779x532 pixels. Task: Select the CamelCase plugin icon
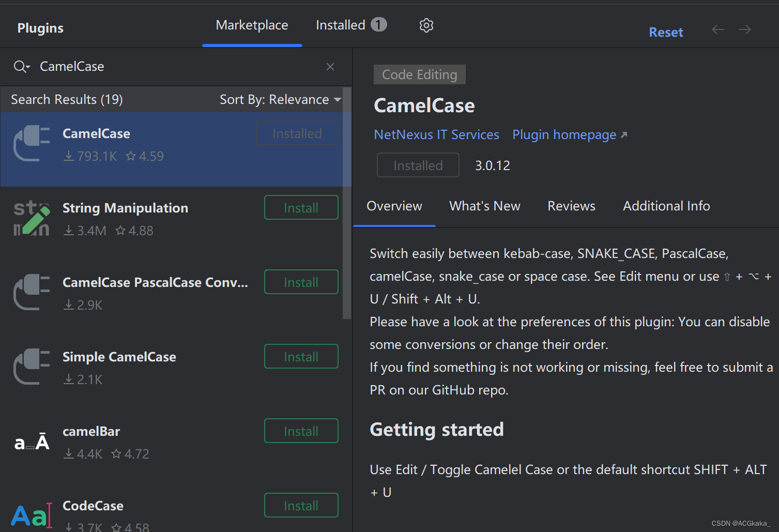pos(32,143)
